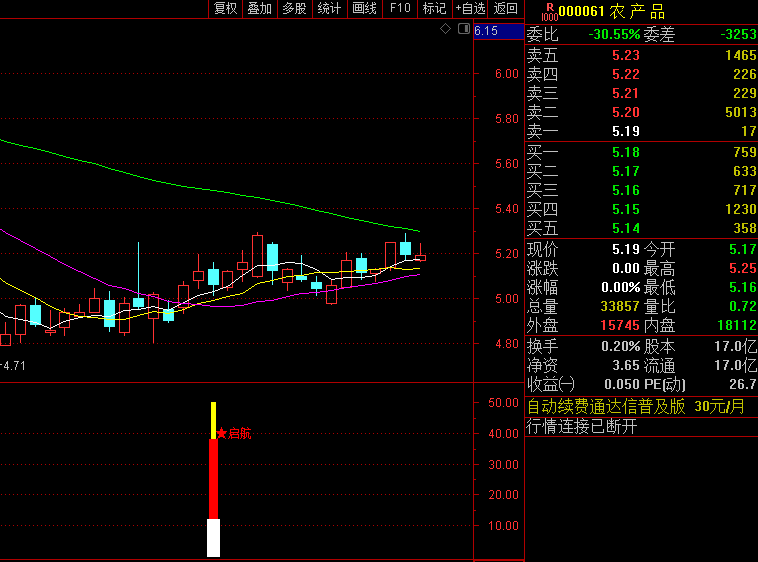Click 卖三 price 5.21
The width and height of the screenshot is (758, 562).
[x=626, y=93]
